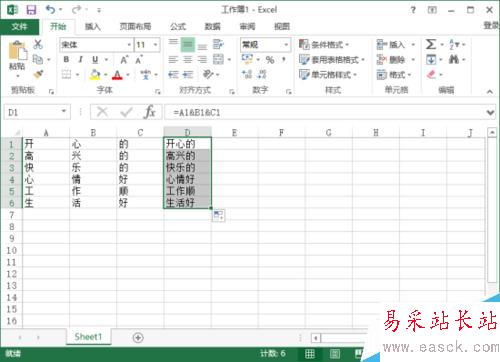Click the AutoSum sigma icon
This screenshot has height=362, width=500.
click(431, 44)
